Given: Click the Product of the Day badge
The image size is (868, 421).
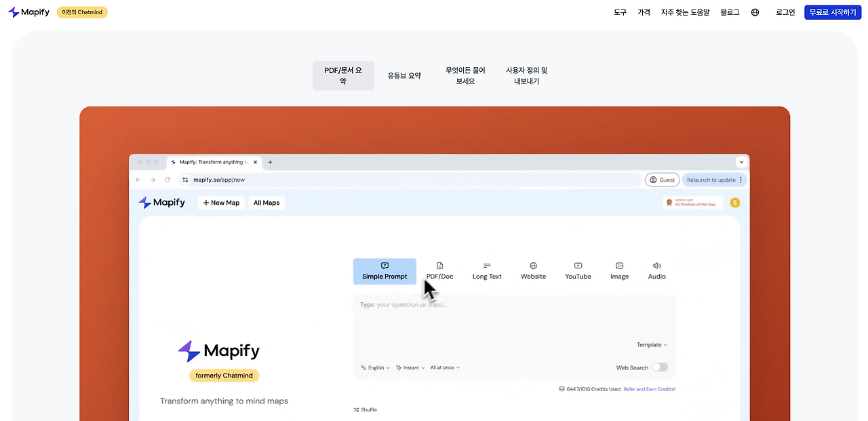Looking at the screenshot, I should [x=693, y=202].
